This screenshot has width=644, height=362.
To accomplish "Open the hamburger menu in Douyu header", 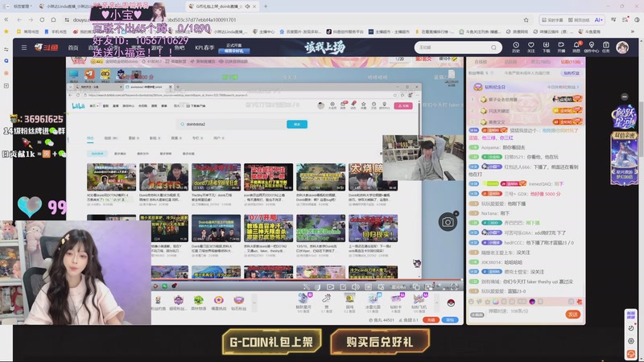I will point(24,47).
